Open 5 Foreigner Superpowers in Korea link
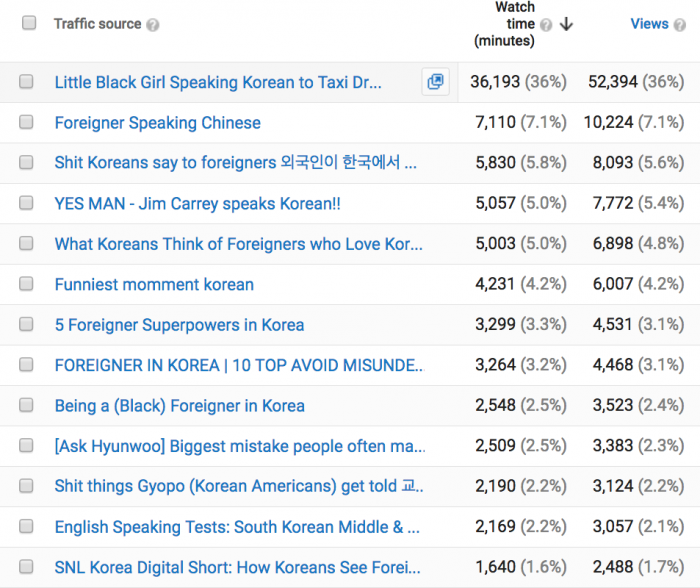This screenshot has height=588, width=700. (179, 325)
